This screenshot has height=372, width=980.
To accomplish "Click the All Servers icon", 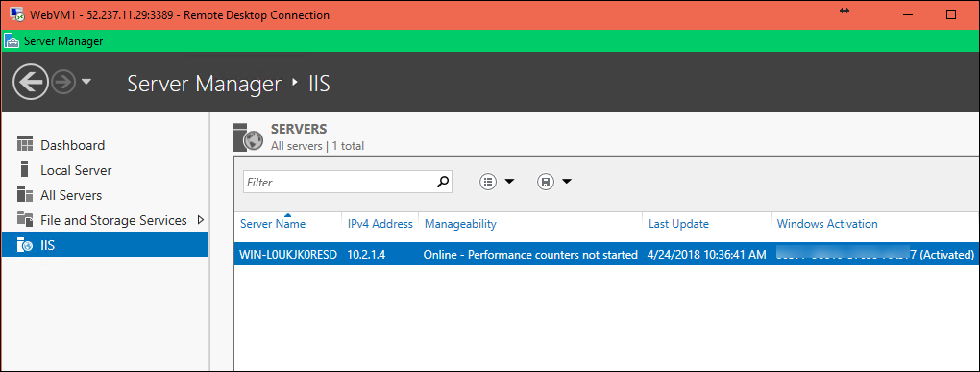I will 25,194.
